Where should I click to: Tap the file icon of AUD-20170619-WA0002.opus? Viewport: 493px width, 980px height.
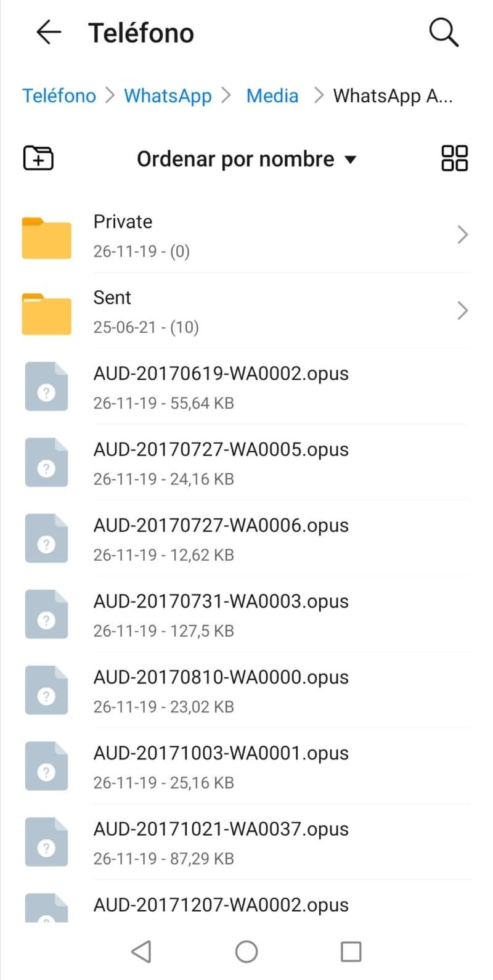coord(46,387)
